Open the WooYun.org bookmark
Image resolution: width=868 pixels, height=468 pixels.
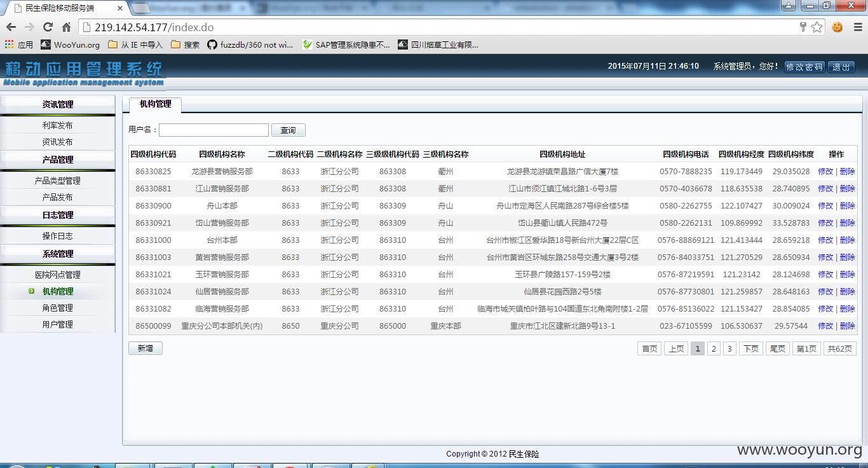pos(70,45)
